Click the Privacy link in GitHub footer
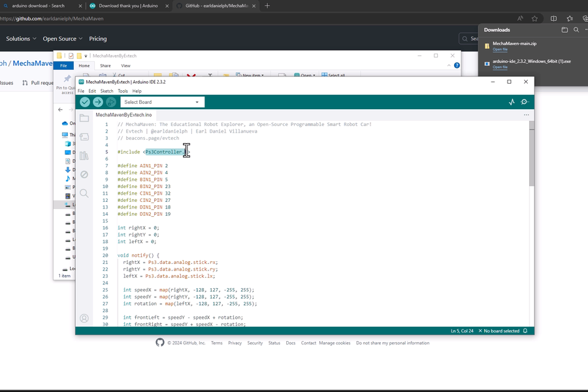 [235, 343]
